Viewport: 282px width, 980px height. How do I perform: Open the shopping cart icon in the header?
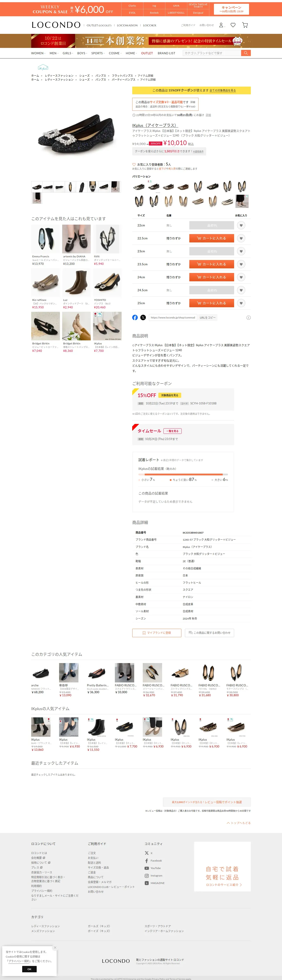click(245, 25)
